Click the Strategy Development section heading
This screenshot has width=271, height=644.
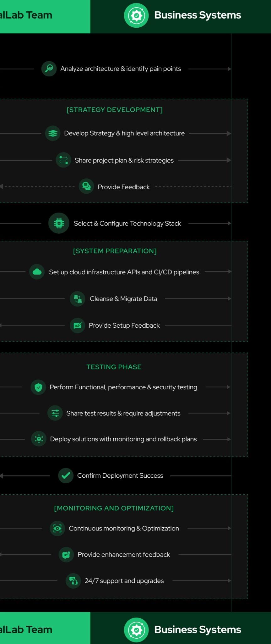(115, 110)
